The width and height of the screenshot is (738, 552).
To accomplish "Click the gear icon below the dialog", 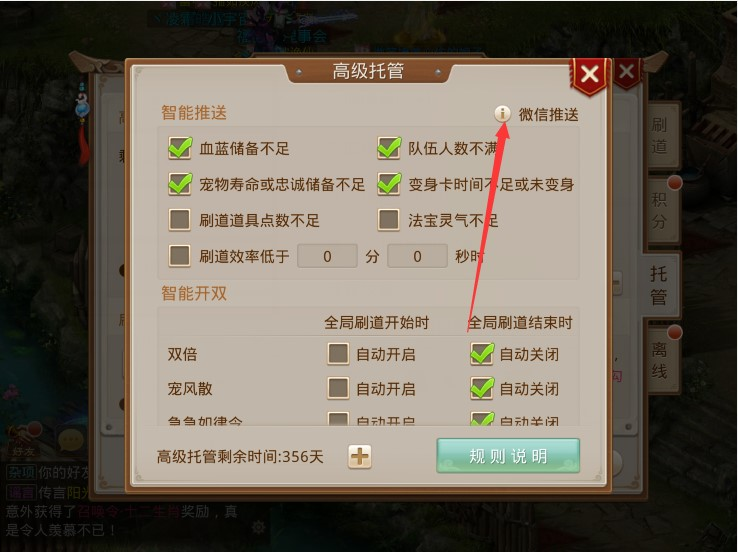I will tap(258, 528).
